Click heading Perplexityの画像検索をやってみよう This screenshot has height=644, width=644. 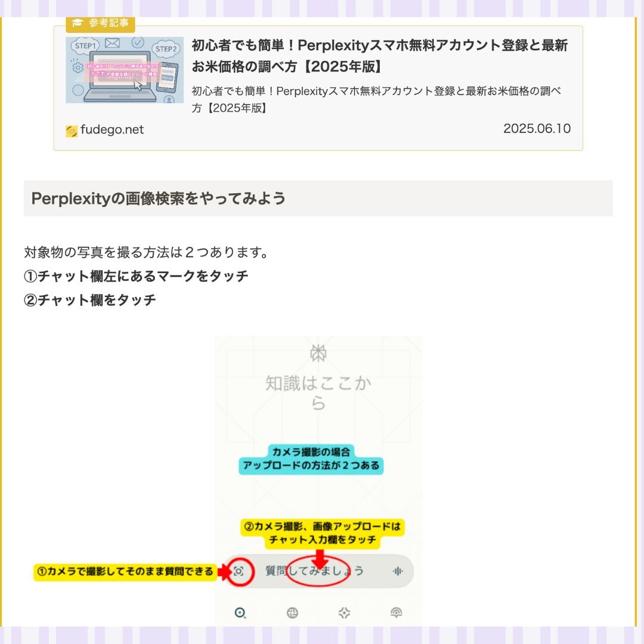159,199
